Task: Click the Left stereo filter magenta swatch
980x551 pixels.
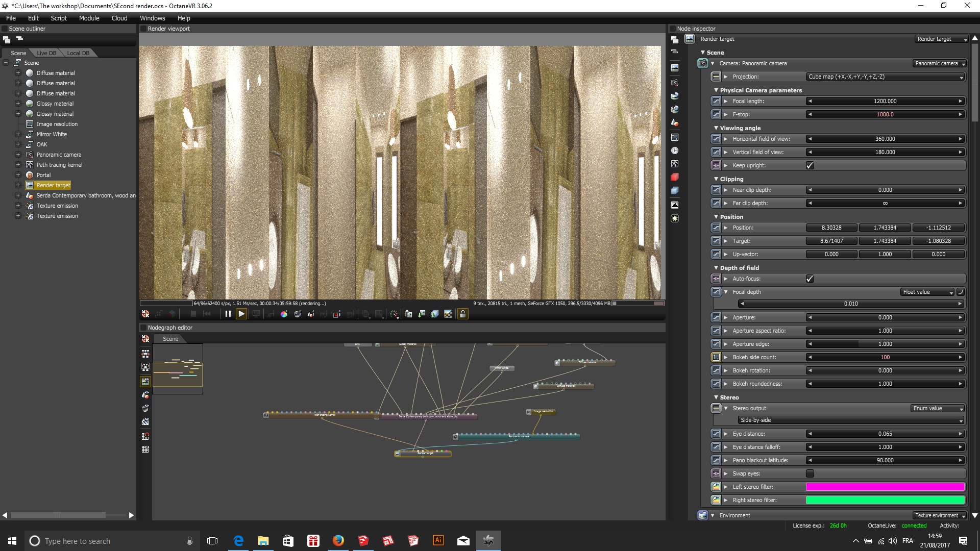Action: (885, 487)
